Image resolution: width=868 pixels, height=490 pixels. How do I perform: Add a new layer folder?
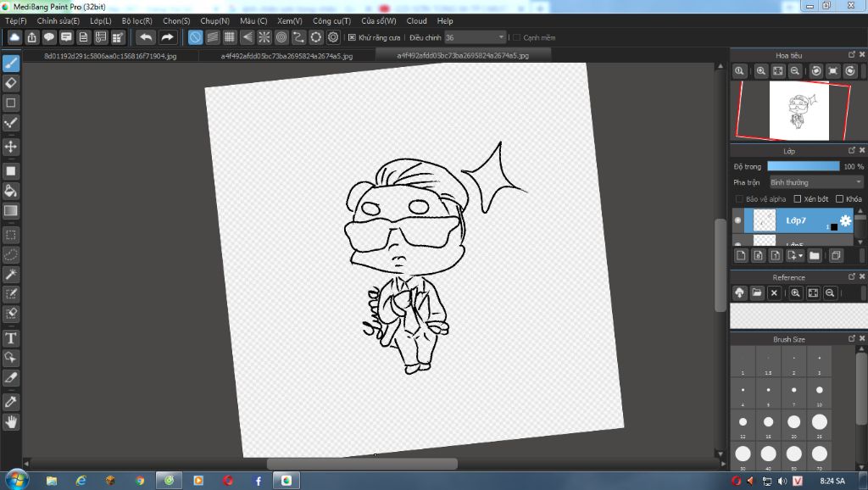click(x=815, y=255)
